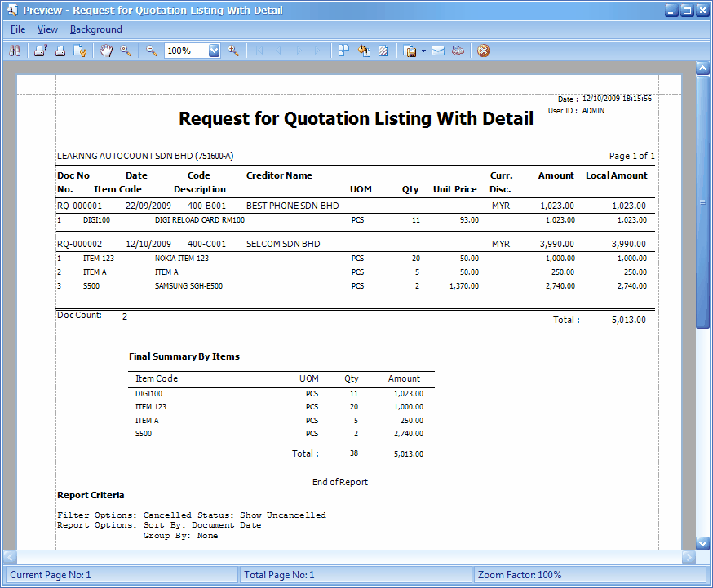Viewport: 713px width, 588px height.
Task: Click the Zoom In icon
Action: [233, 51]
